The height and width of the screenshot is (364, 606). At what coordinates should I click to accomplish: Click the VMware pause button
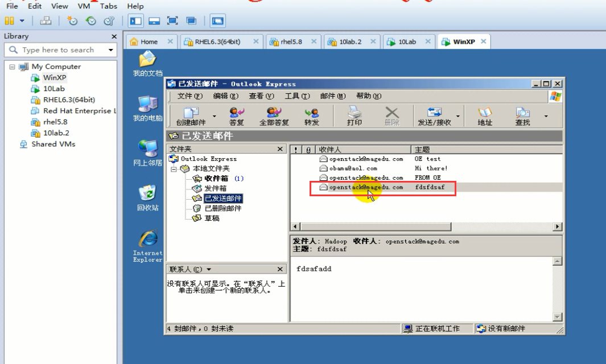(9, 21)
